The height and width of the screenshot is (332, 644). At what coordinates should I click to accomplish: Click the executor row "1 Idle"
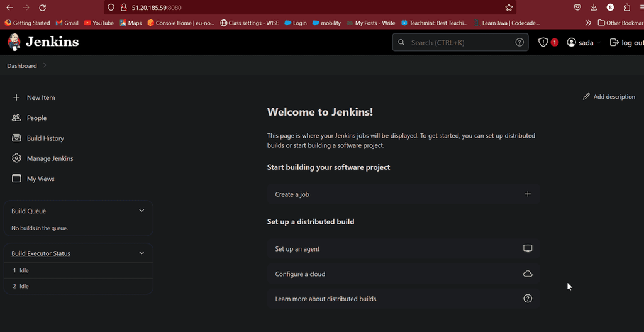point(79,270)
